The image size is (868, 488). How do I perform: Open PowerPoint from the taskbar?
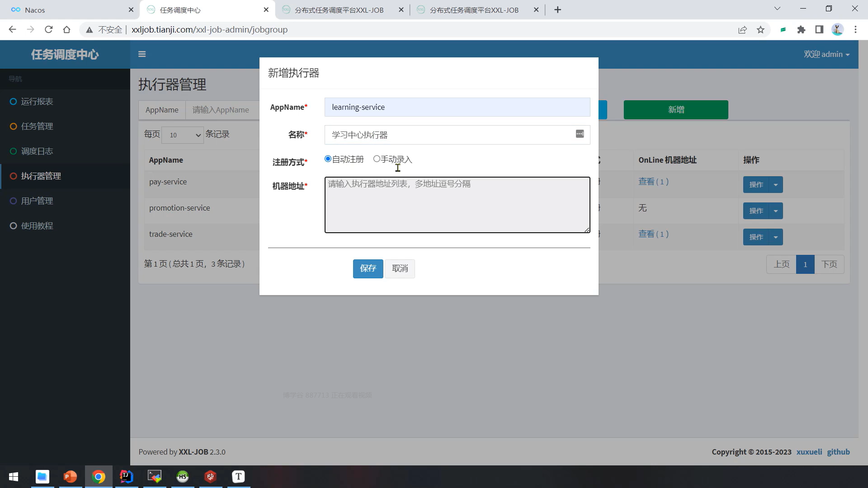click(70, 477)
